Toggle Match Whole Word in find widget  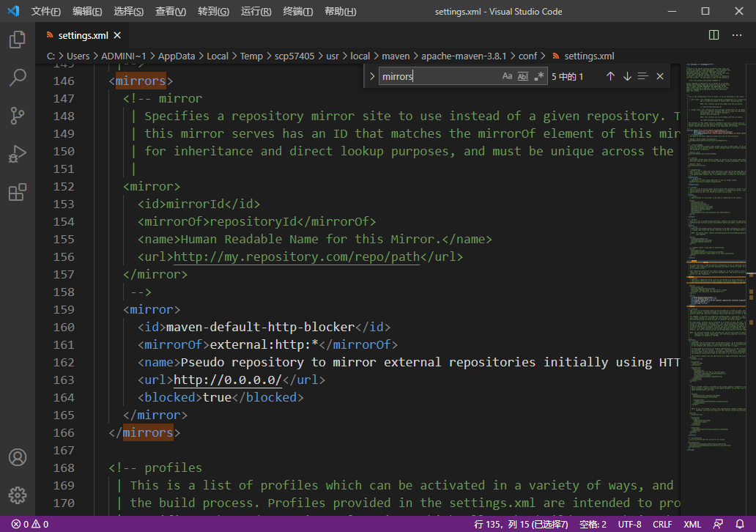pos(523,76)
